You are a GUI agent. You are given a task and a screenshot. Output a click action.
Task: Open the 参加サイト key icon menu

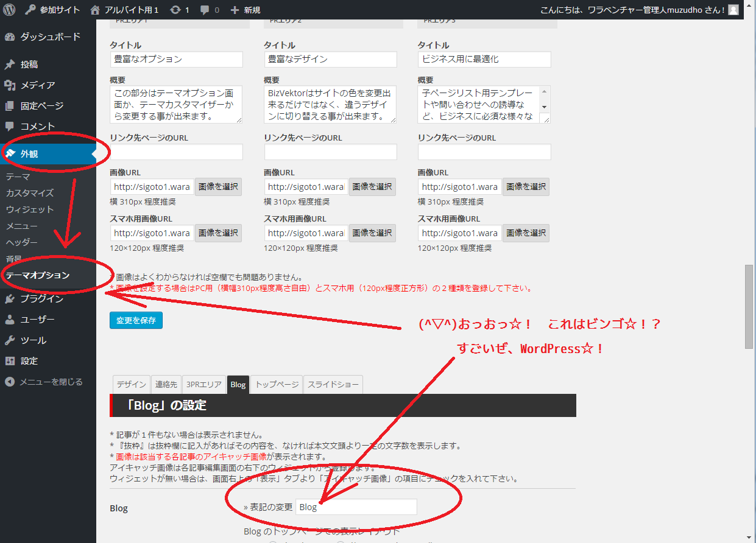52,10
